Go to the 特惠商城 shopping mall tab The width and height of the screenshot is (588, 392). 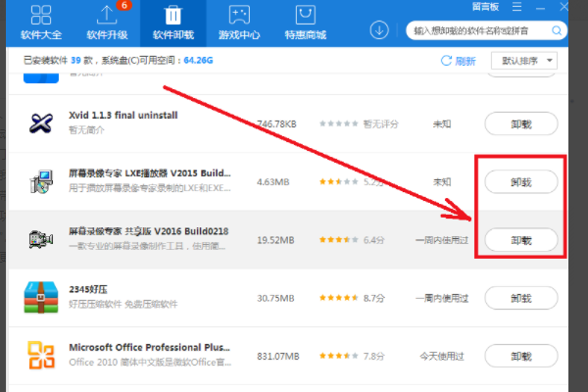click(x=305, y=23)
